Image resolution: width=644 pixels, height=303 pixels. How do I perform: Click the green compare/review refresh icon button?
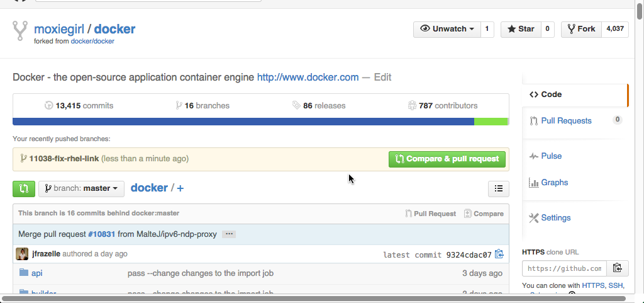click(x=24, y=188)
